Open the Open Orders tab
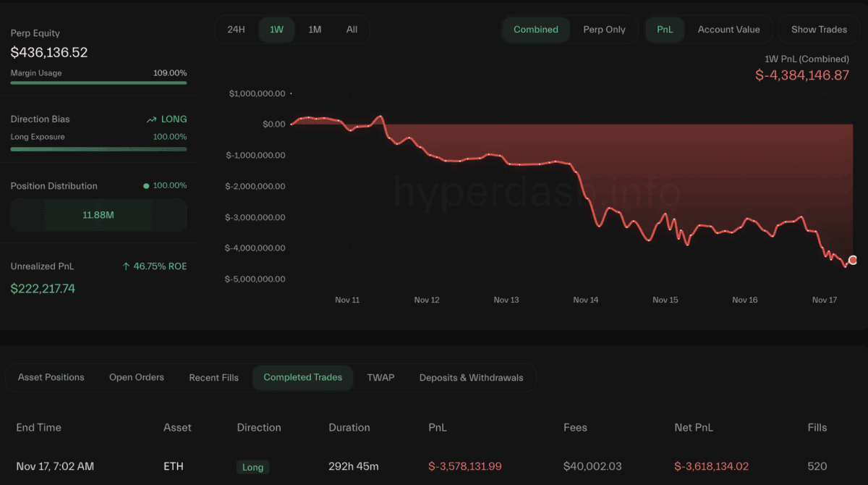This screenshot has height=485, width=868. (x=137, y=377)
